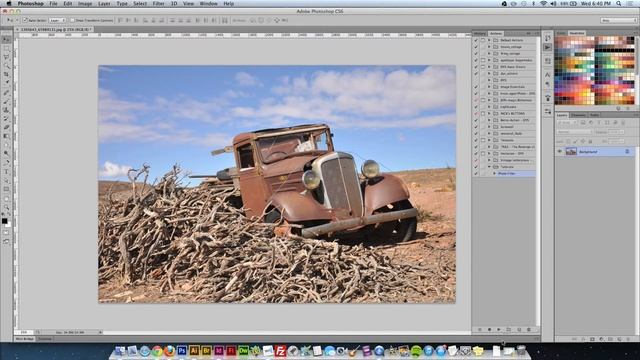
Task: Select the Pen tool
Action: pos(7,163)
